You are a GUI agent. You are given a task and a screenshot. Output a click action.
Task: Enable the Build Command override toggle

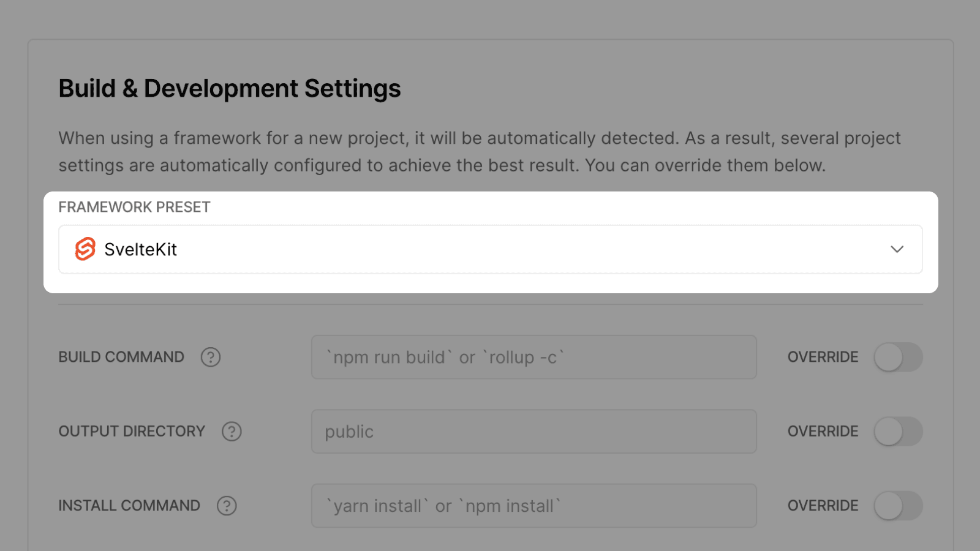(898, 357)
